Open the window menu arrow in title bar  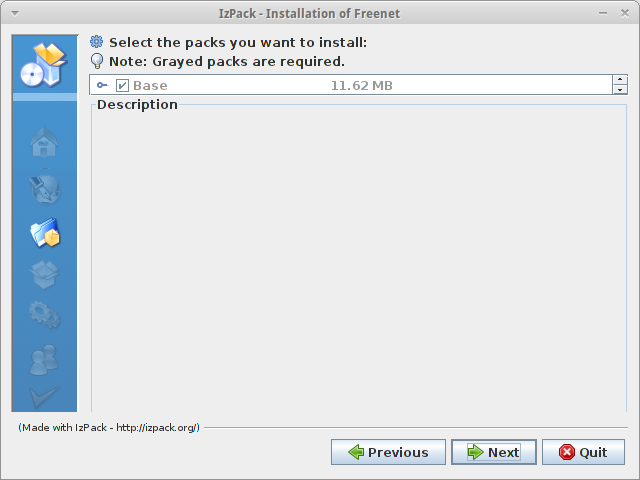(x=15, y=13)
